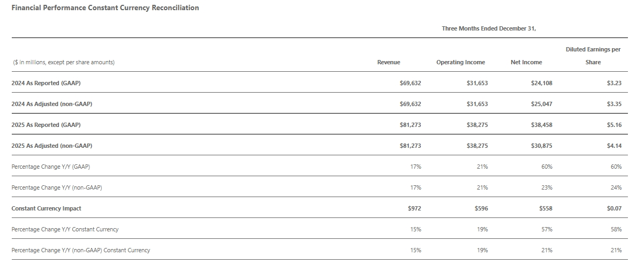Select the 2025 As Reported (GAAP) row label

tap(46, 125)
